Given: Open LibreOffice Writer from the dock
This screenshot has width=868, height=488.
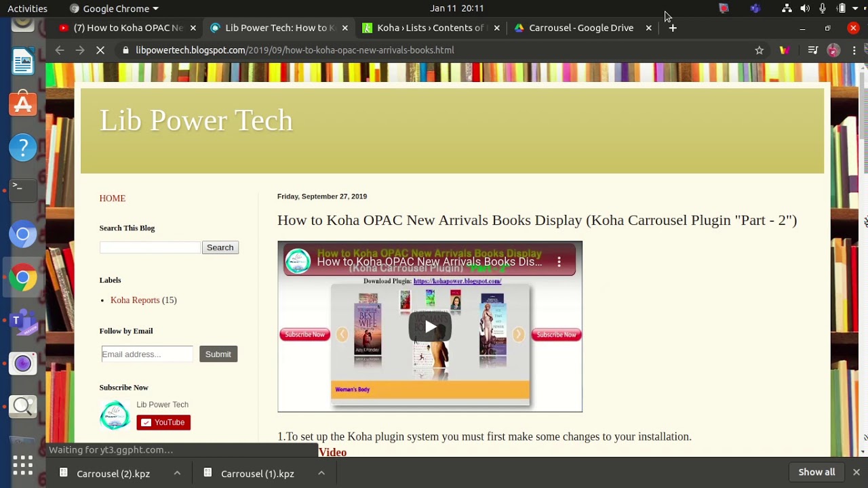Looking at the screenshot, I should point(22,62).
